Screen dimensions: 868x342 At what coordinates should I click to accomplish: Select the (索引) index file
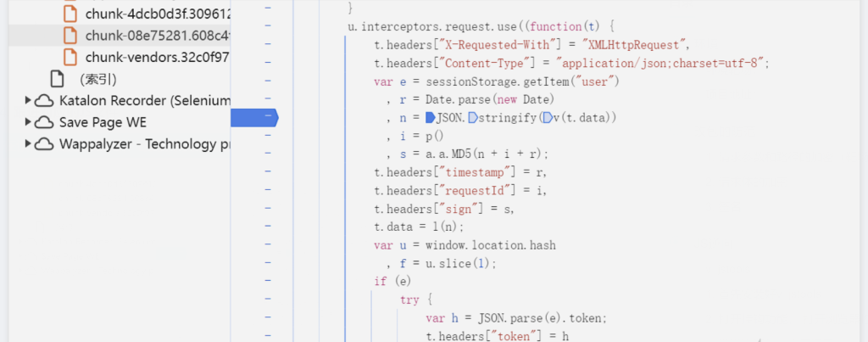[97, 79]
